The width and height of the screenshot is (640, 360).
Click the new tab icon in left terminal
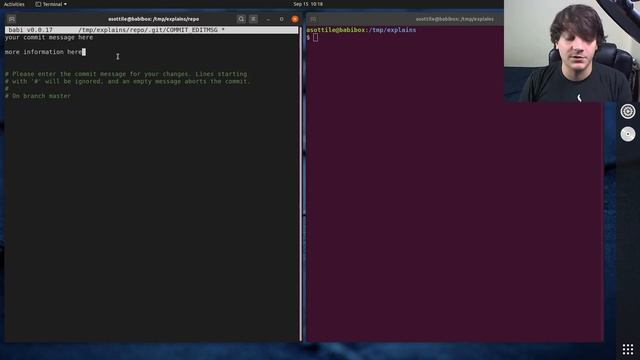tap(11, 19)
